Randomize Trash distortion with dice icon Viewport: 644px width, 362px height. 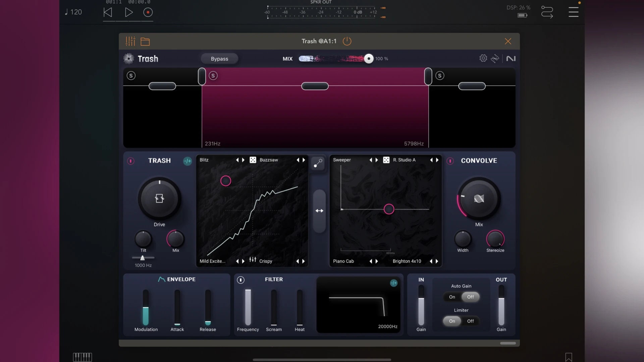[x=253, y=160]
